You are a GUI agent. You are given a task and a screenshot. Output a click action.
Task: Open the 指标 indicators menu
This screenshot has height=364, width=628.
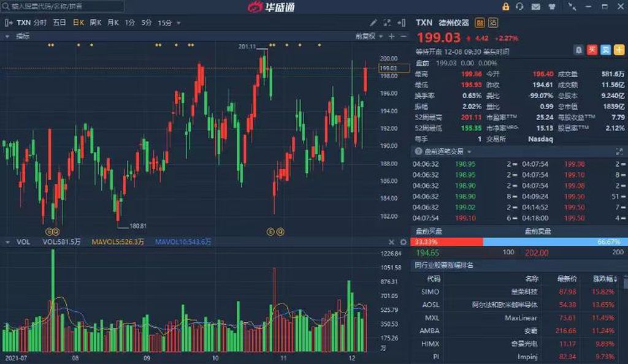(23, 36)
